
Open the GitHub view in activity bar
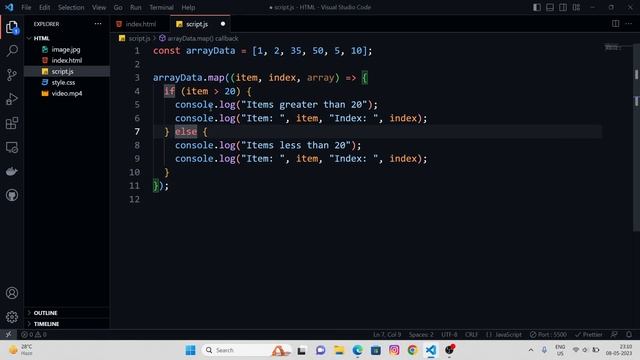12,195
